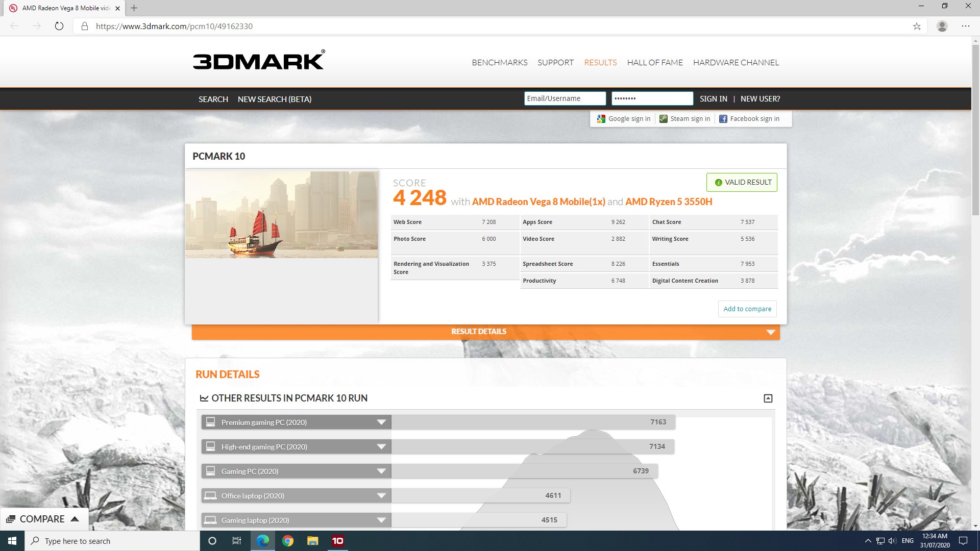Click the browser address bar URL
980x551 pixels.
pos(174,26)
